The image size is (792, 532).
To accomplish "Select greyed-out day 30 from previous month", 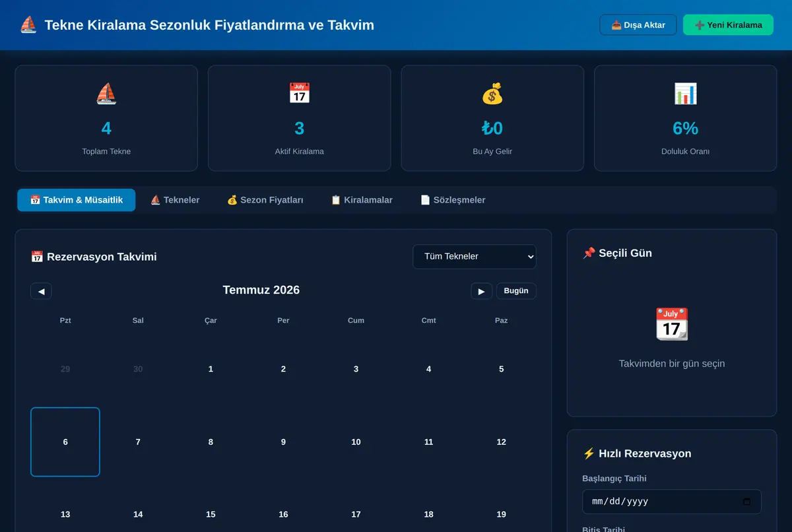I will click(138, 369).
